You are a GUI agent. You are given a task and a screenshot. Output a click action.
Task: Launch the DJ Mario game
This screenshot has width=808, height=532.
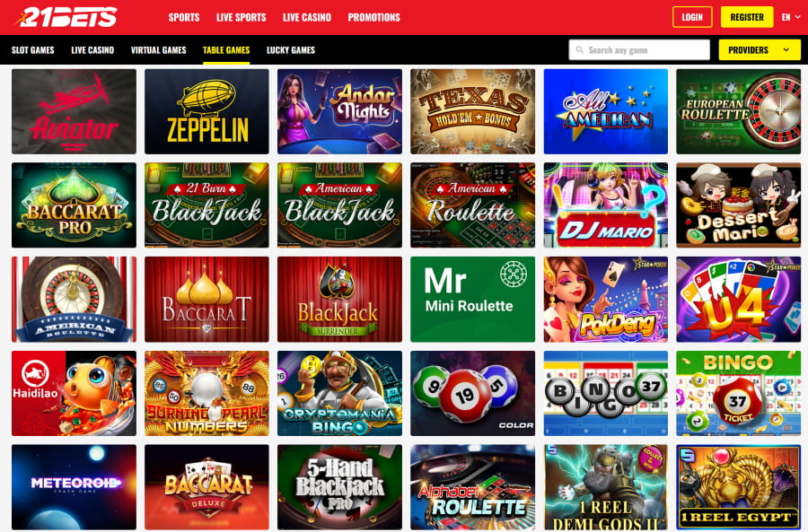[x=605, y=205]
